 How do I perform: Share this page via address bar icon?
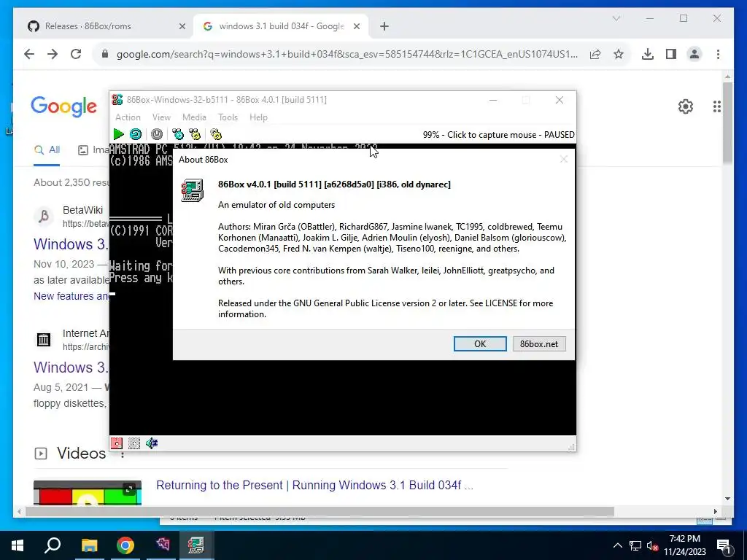coord(595,54)
